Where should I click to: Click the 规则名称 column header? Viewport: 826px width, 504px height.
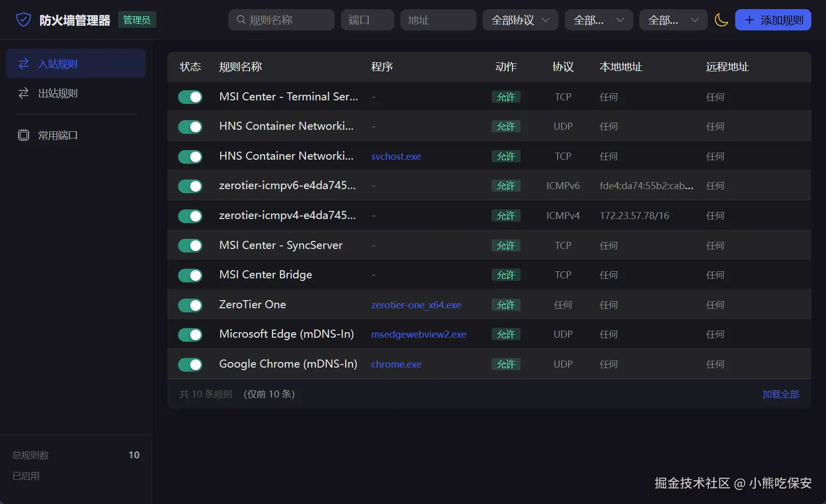point(240,67)
